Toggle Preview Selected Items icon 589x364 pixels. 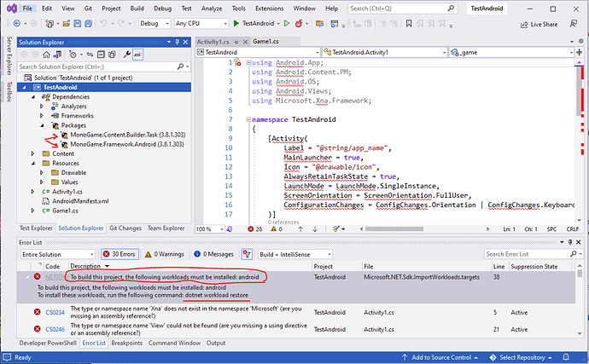[137, 55]
